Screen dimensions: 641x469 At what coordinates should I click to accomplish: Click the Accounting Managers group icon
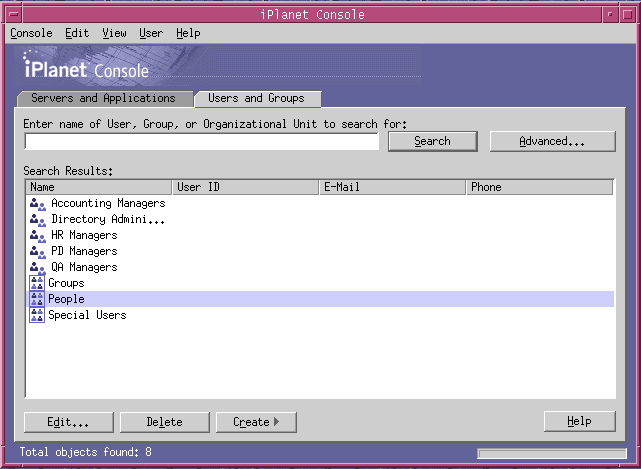click(x=38, y=204)
